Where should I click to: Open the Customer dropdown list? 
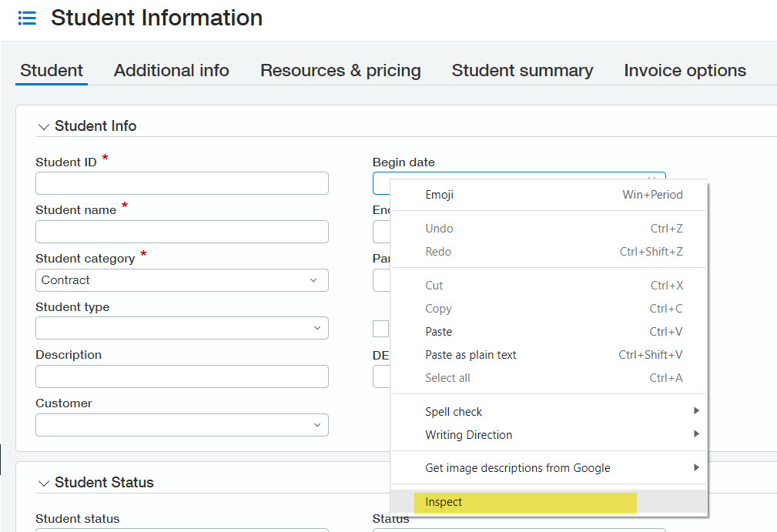point(182,425)
